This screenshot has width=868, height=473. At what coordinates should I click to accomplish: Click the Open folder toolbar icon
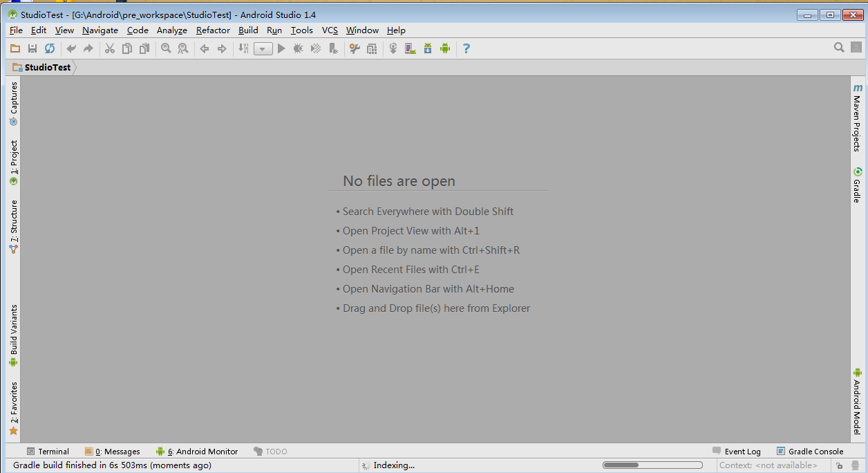(x=15, y=48)
